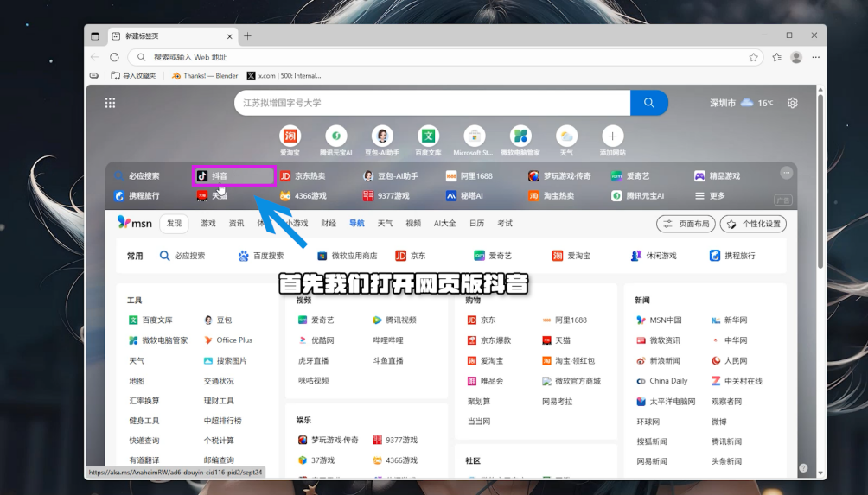Open the apps grid launcher icon
Screen dimensions: 868x495
click(110, 103)
